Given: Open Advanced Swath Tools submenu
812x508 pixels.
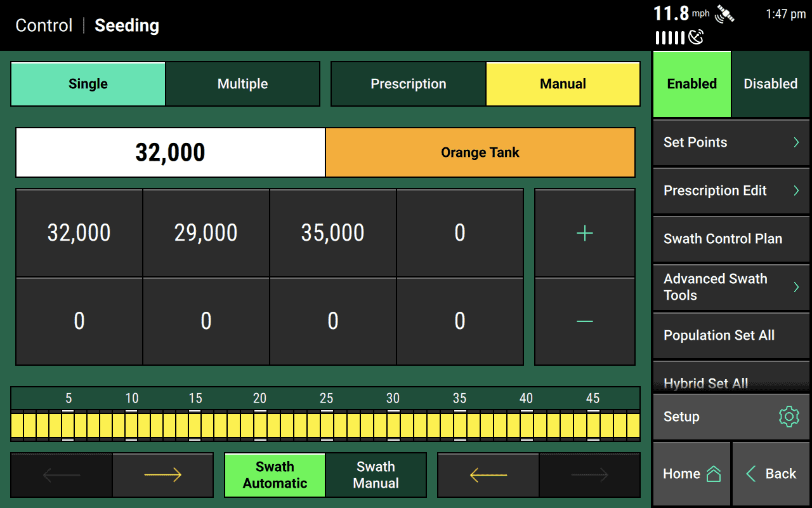Looking at the screenshot, I should [731, 287].
